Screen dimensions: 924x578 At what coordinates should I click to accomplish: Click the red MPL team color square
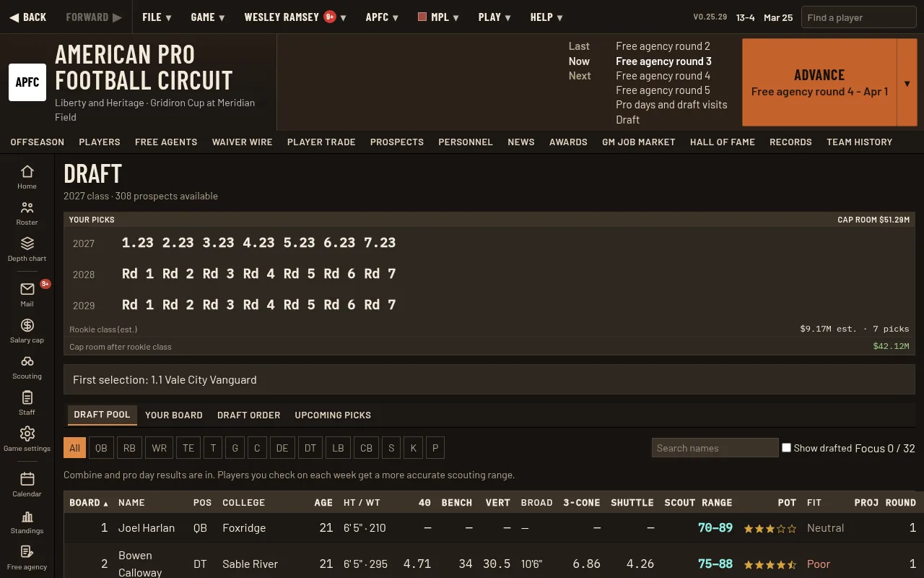click(x=422, y=17)
